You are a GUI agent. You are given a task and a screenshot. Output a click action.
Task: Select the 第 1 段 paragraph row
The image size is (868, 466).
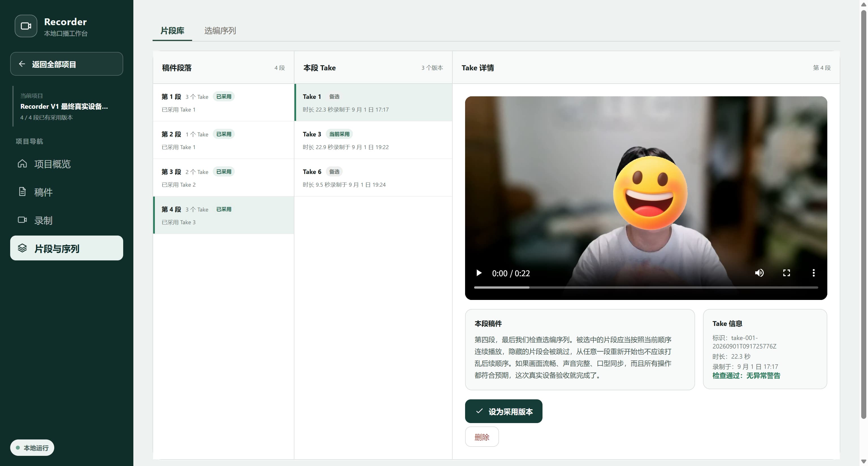click(223, 103)
